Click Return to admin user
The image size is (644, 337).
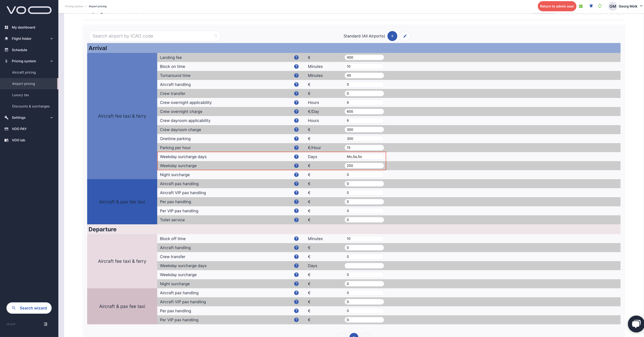click(x=557, y=6)
